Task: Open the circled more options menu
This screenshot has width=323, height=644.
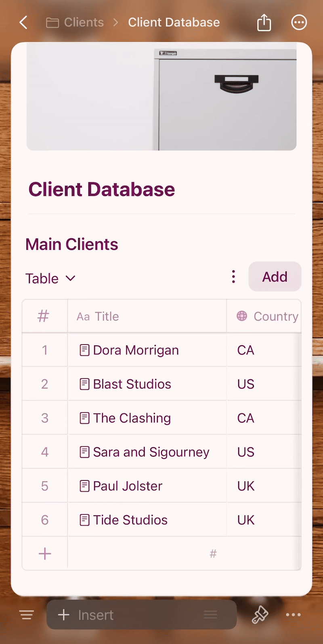Action: point(299,22)
